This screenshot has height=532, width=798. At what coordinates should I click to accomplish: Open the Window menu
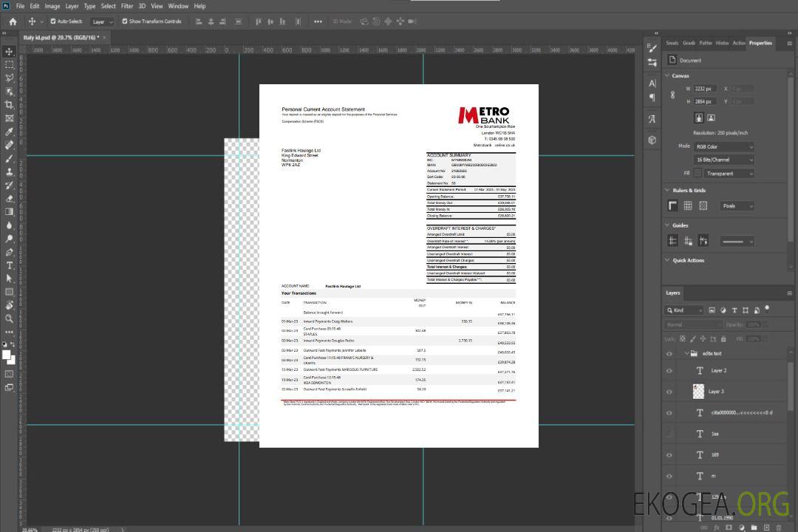(x=178, y=6)
